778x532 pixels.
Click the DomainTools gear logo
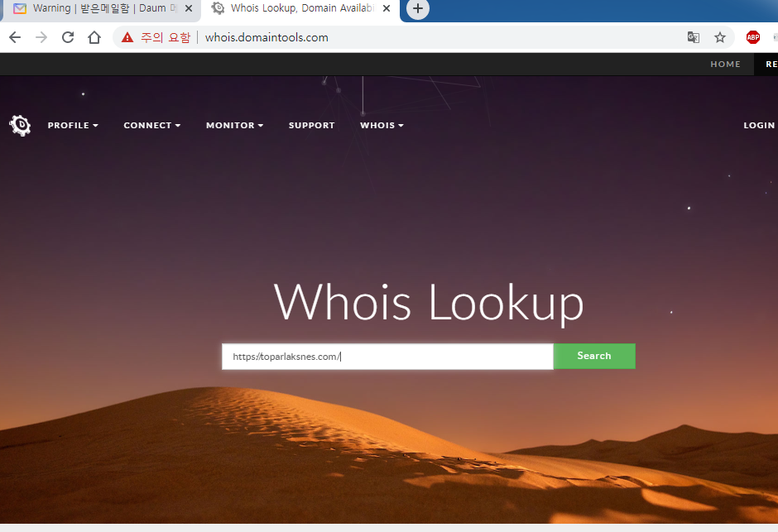point(20,125)
